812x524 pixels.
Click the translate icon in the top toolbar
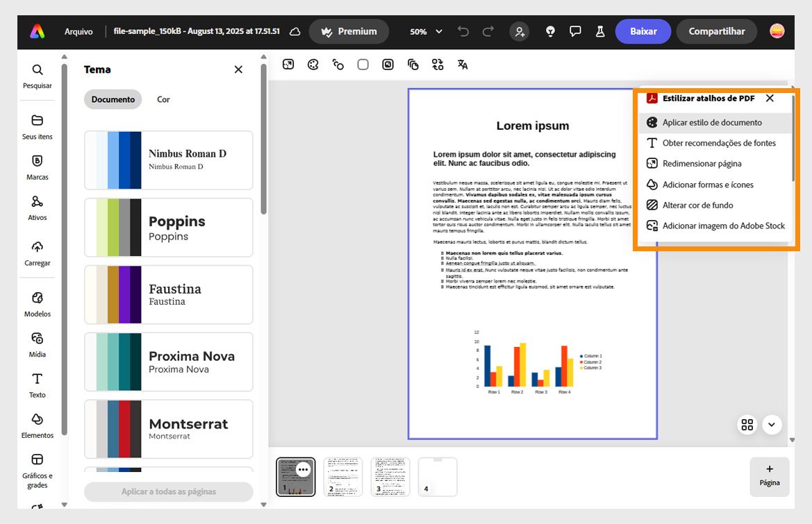pos(463,64)
